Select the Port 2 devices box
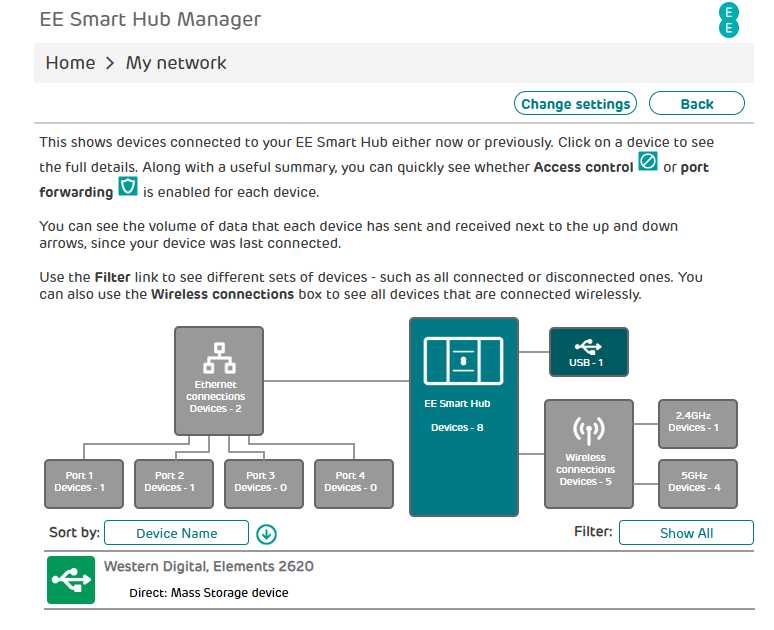 [x=174, y=484]
